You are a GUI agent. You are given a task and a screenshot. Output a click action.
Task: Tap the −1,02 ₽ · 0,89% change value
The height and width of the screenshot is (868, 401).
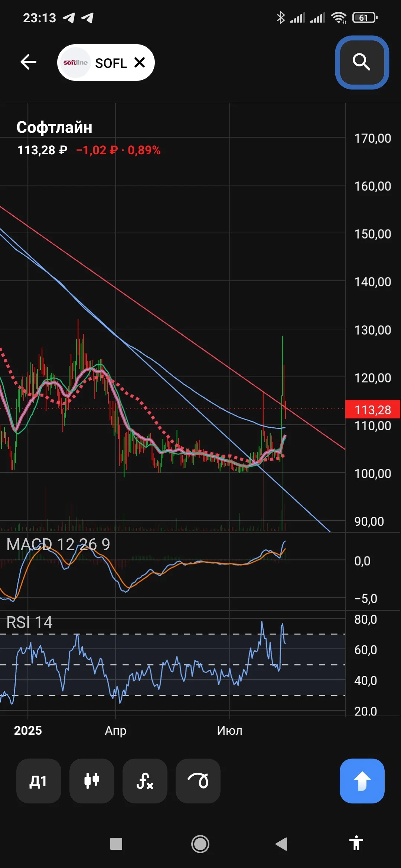tap(118, 150)
